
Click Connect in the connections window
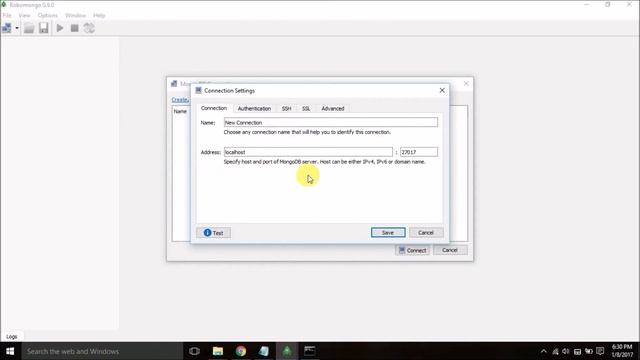[412, 250]
